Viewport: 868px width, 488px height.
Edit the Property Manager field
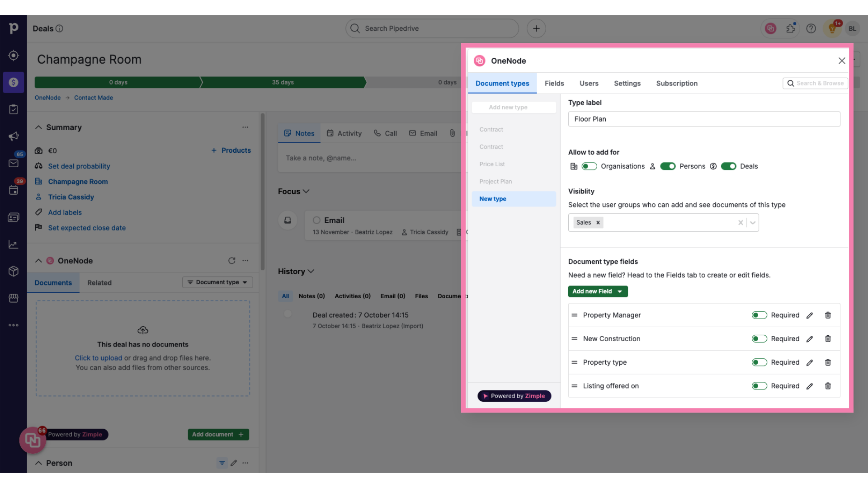click(x=810, y=315)
